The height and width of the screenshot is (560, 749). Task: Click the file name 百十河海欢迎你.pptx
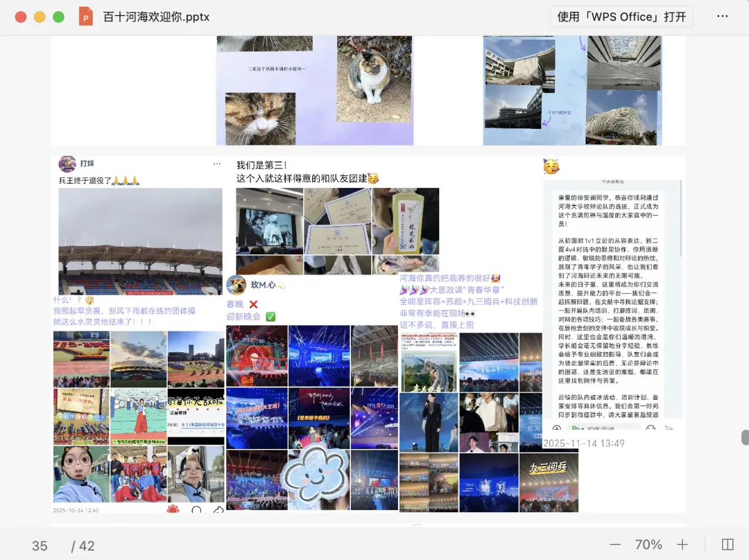156,17
